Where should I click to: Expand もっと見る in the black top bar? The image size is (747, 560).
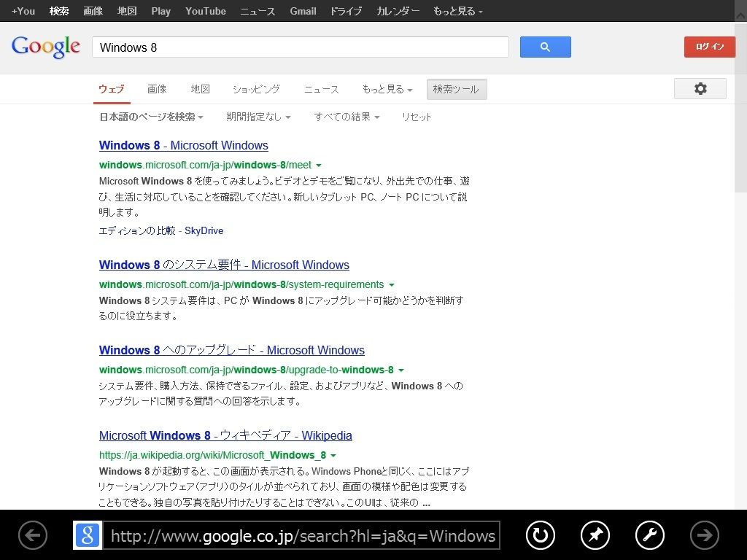(x=458, y=11)
